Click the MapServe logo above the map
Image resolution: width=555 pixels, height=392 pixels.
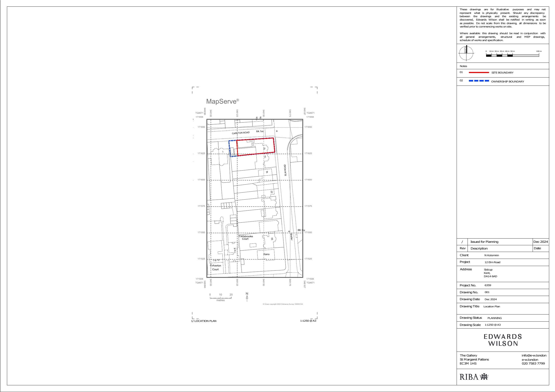(222, 101)
